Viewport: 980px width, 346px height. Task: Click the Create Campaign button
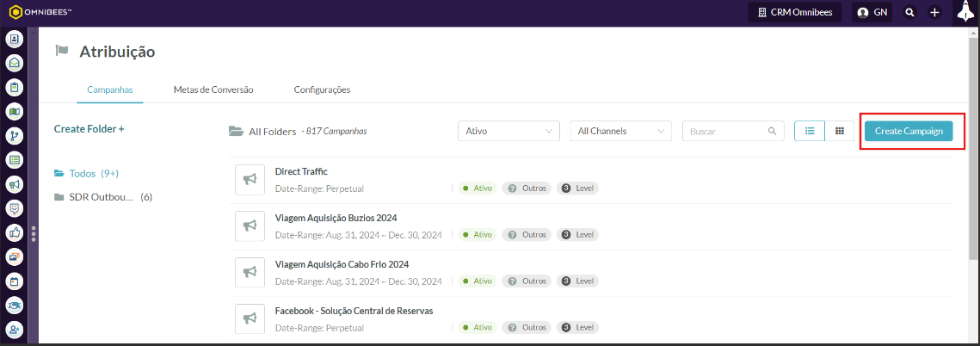[909, 131]
